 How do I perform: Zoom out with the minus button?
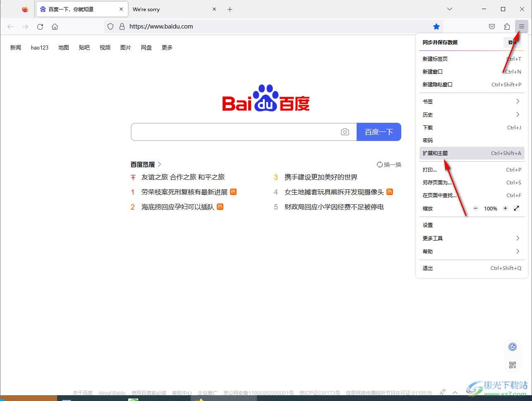click(x=476, y=208)
